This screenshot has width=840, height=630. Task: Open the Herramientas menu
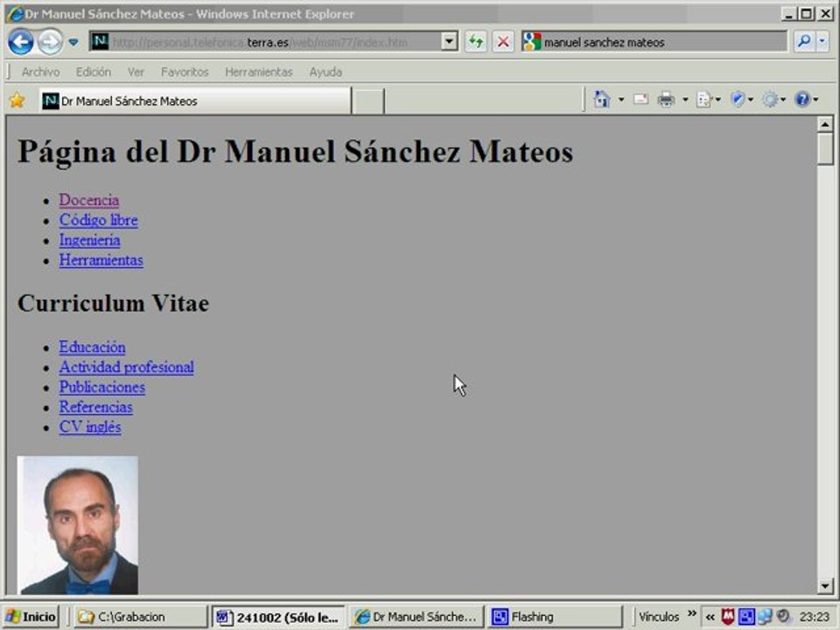pos(259,72)
